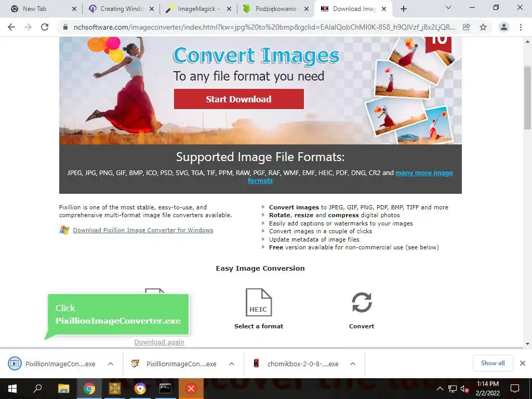
Task: Close the Download Image tab
Action: coord(384,9)
